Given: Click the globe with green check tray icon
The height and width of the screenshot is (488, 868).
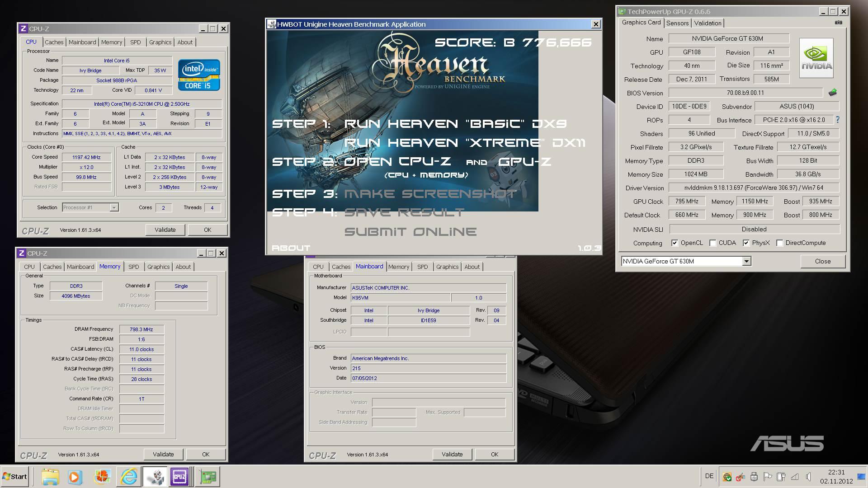Looking at the screenshot, I should pos(727,477).
